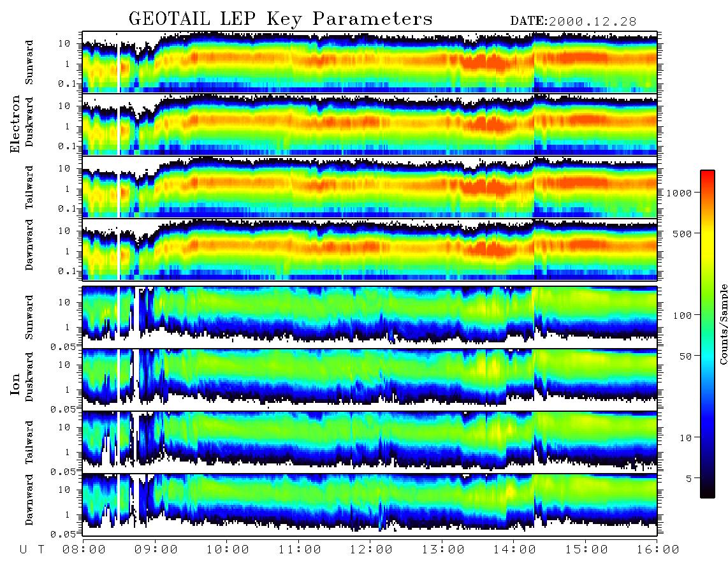Click the Ion Tailward spectrogram panel
The height and width of the screenshot is (561, 728).
click(x=370, y=442)
